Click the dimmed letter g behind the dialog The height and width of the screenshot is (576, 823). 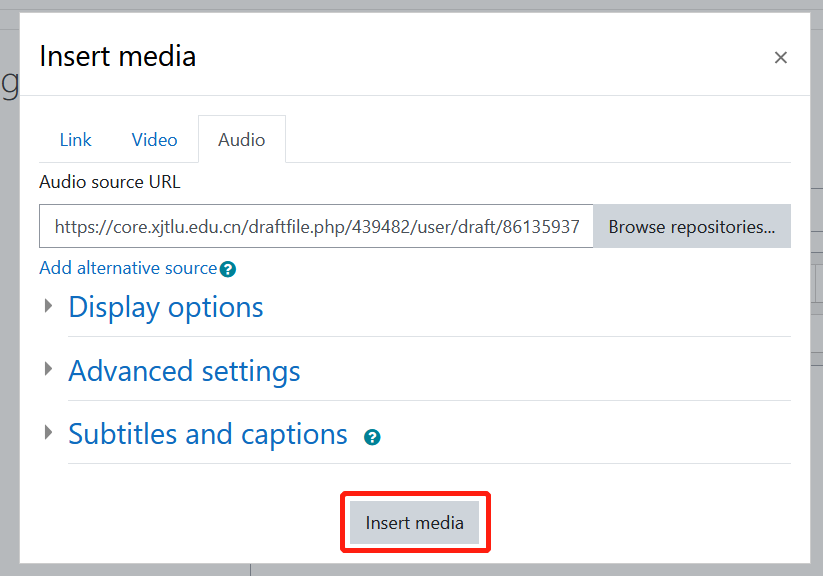(x=9, y=84)
